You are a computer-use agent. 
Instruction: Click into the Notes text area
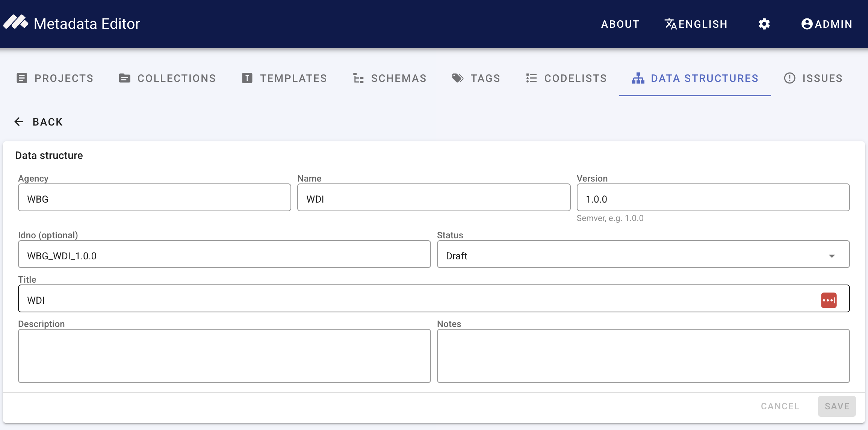coord(643,356)
